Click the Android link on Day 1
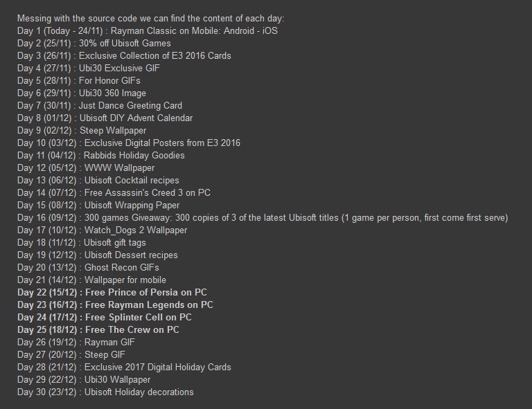 [x=238, y=30]
